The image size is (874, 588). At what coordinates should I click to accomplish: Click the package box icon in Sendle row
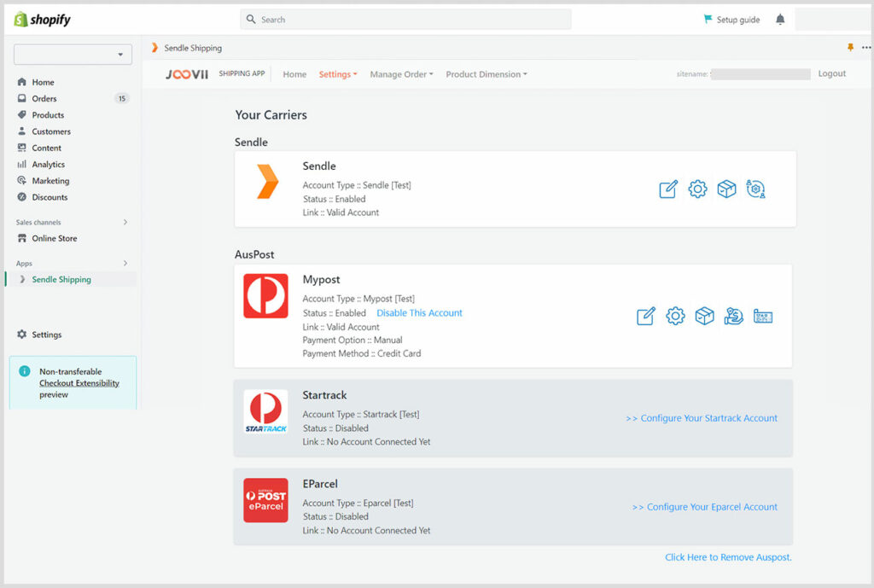point(726,189)
